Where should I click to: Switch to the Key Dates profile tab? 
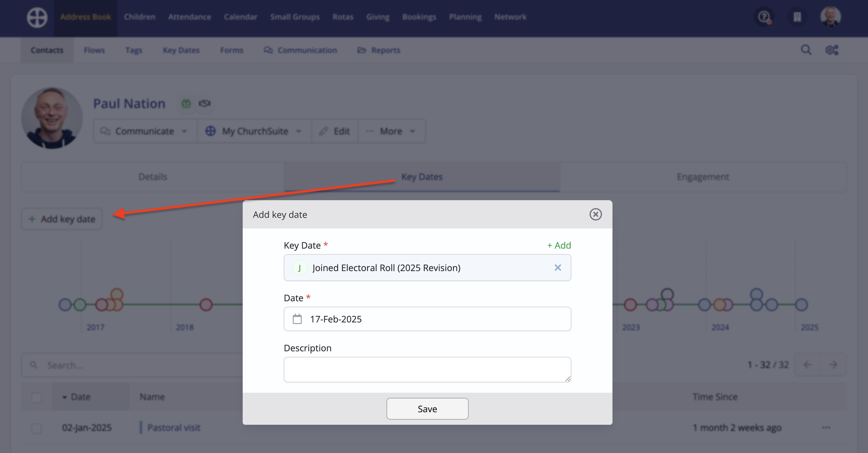tap(422, 177)
